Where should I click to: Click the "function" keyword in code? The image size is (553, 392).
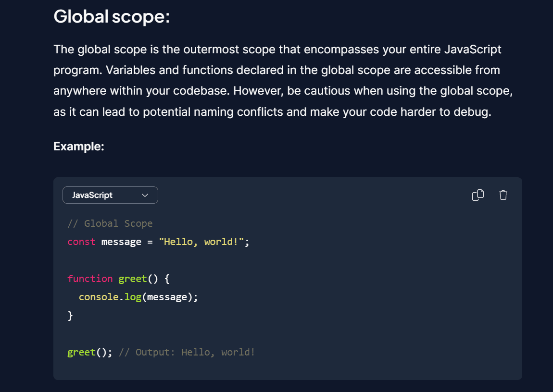[90, 279]
